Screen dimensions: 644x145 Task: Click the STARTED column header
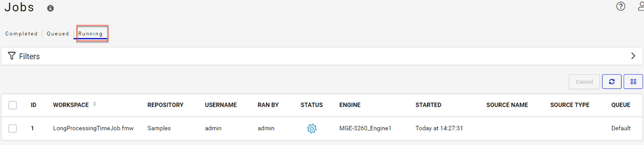(428, 105)
